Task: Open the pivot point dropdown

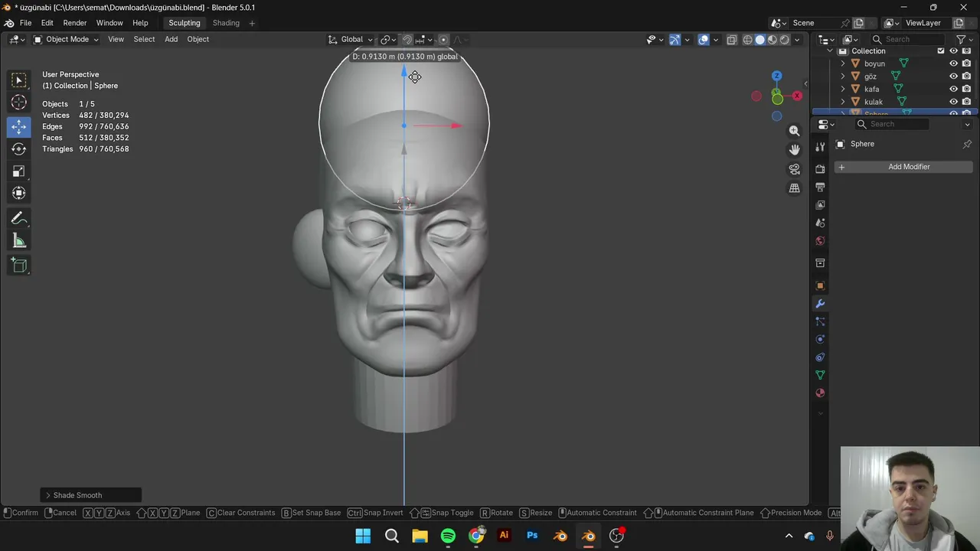Action: [388, 40]
